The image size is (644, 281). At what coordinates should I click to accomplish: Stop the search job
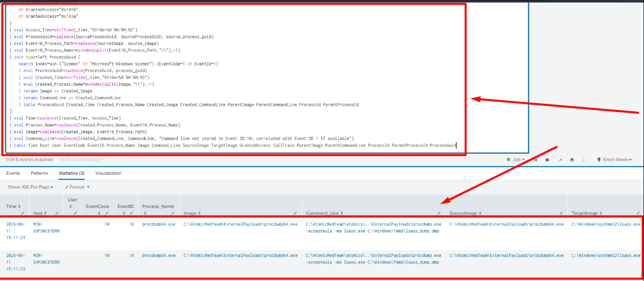547,160
